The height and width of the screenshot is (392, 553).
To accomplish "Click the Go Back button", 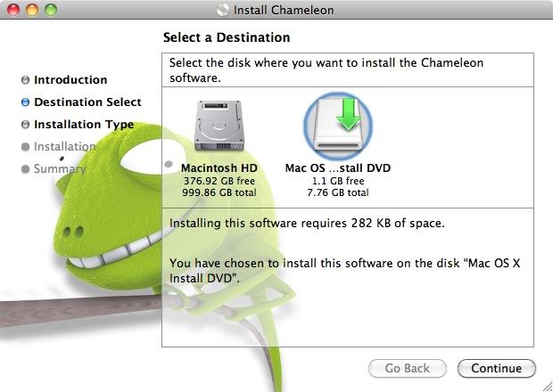I will point(408,369).
